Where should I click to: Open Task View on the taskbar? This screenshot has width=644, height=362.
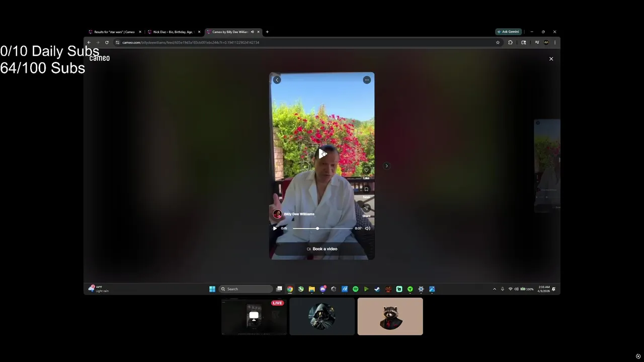(279, 289)
